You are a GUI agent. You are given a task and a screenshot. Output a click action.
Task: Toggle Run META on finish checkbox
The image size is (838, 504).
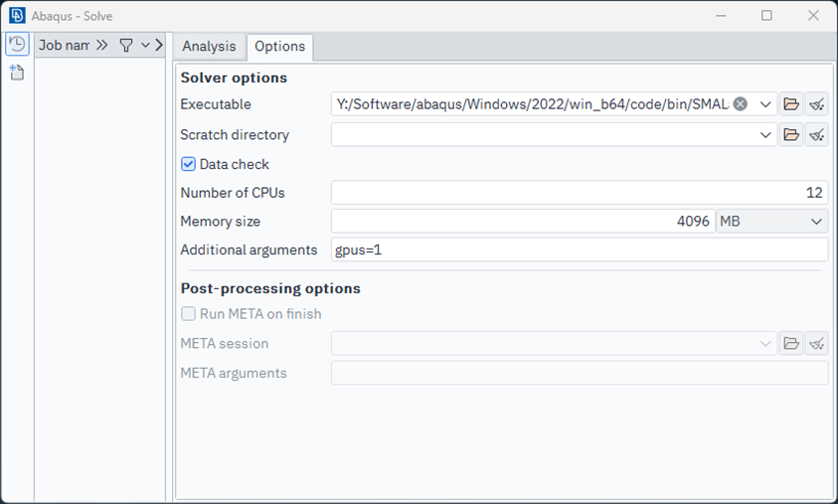(x=188, y=314)
